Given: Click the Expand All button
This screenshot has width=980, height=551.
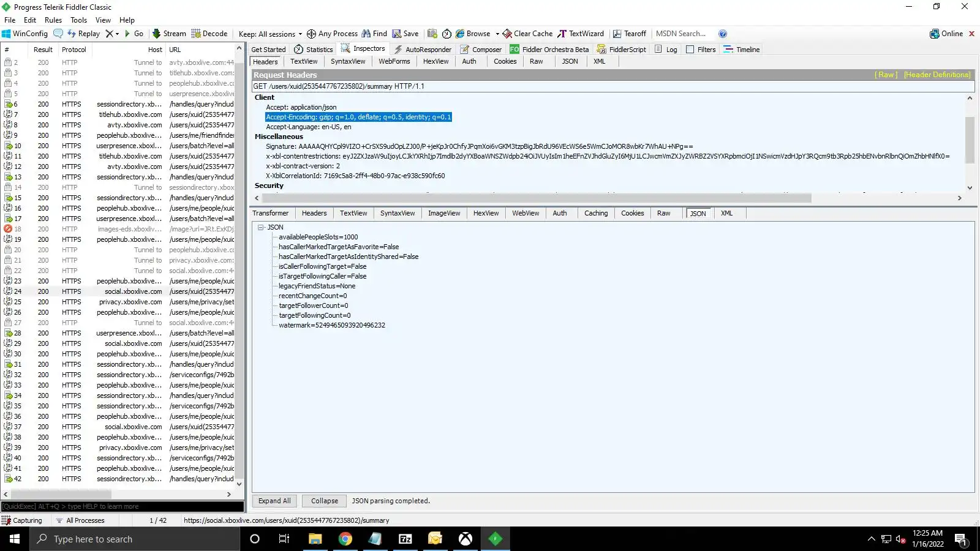Looking at the screenshot, I should [x=274, y=501].
